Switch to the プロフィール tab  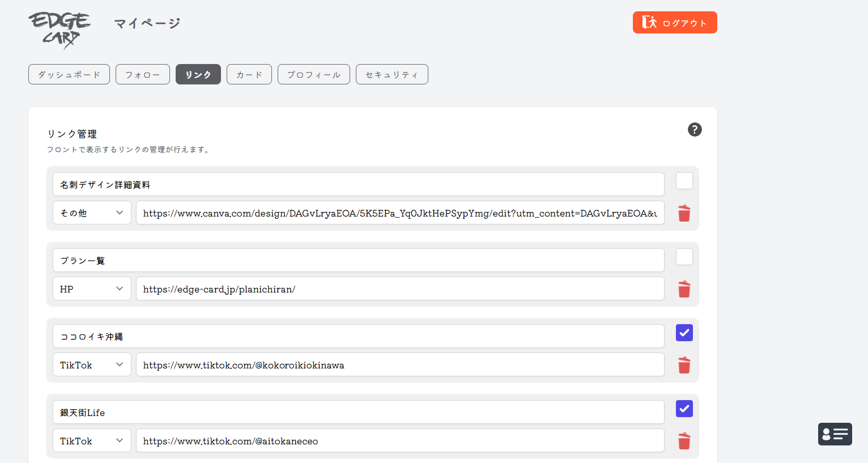(x=313, y=74)
